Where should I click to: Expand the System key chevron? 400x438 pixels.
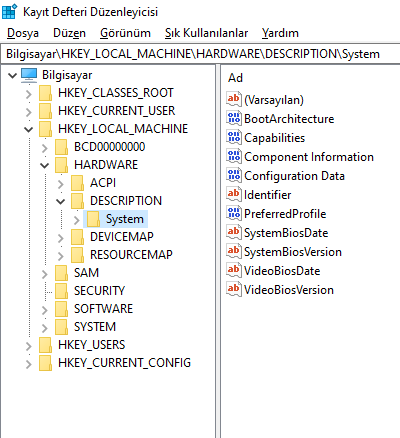pyautogui.click(x=77, y=220)
